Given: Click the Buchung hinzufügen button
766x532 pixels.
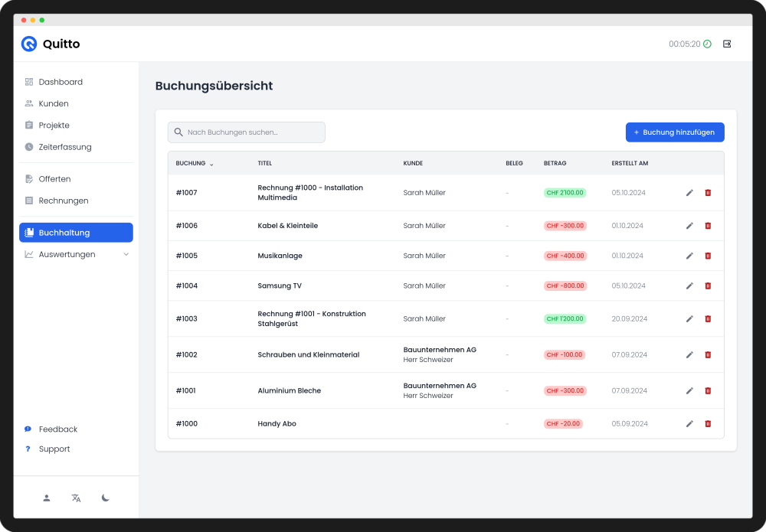Looking at the screenshot, I should coord(674,132).
